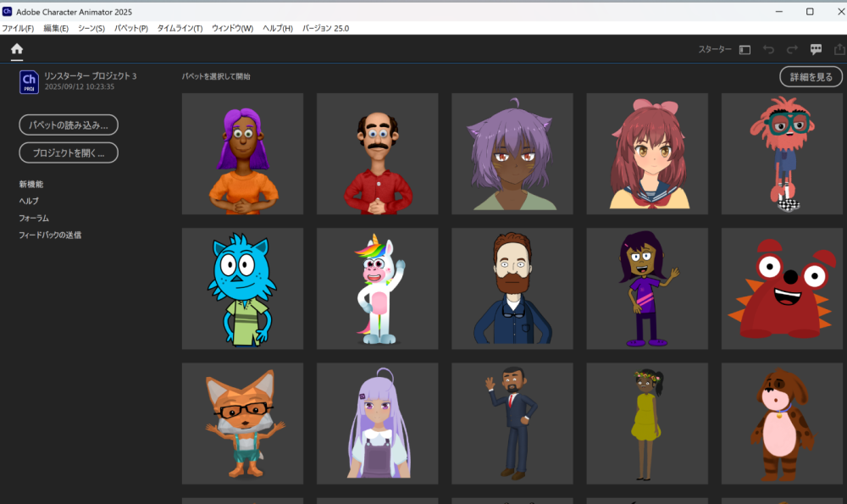Click the share export icon

point(839,50)
